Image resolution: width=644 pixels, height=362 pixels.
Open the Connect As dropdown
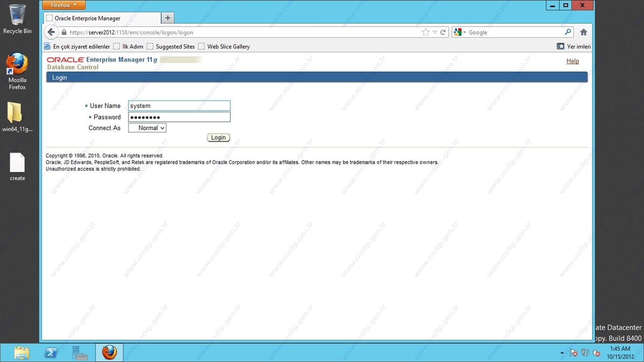click(x=147, y=128)
